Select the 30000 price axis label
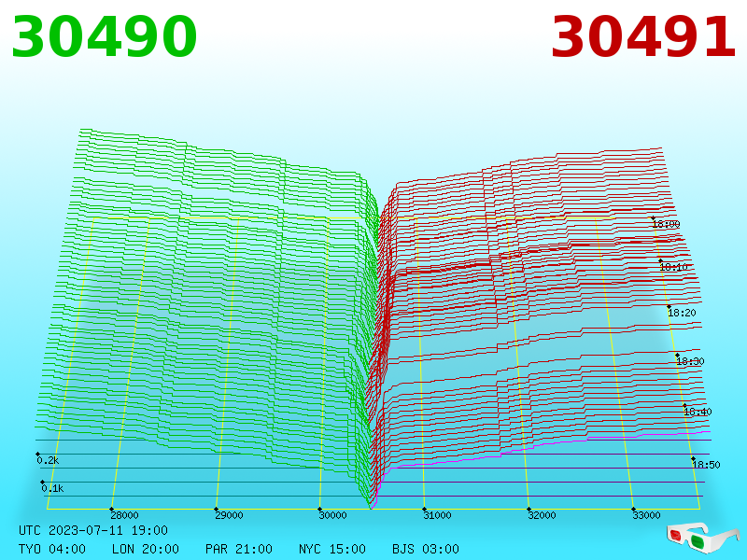747x560 pixels. click(x=332, y=515)
